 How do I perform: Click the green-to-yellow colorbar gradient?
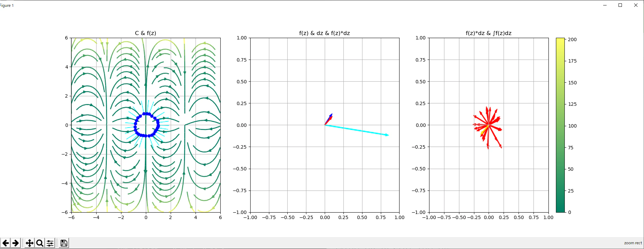(x=560, y=125)
